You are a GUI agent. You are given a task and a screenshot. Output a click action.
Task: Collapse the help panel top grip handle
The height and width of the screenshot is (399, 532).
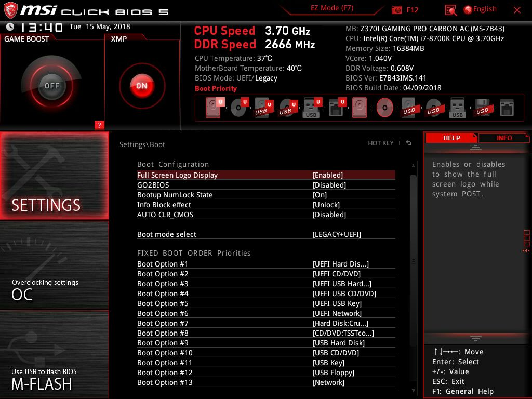click(476, 148)
